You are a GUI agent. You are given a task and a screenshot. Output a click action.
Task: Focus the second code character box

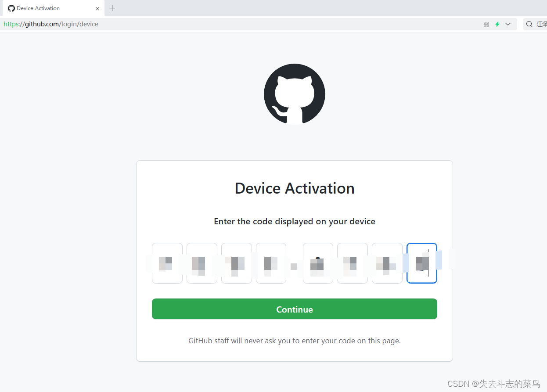click(202, 263)
